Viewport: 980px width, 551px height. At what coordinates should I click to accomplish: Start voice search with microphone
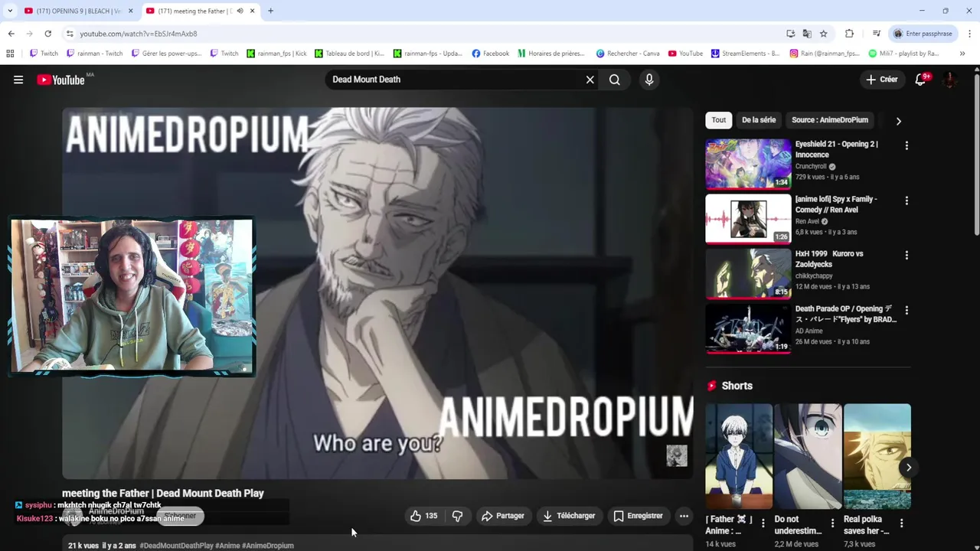tap(649, 80)
